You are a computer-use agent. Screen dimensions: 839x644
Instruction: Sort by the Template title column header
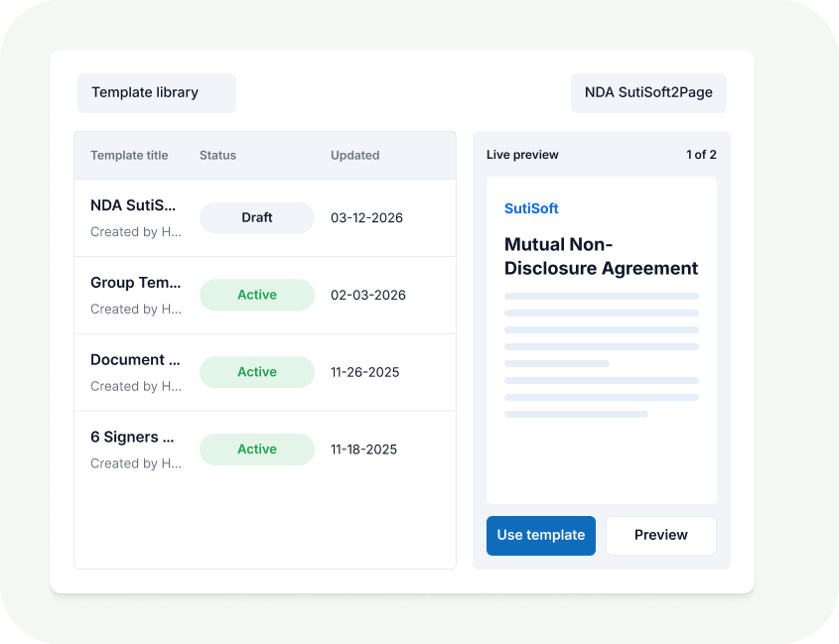129,155
